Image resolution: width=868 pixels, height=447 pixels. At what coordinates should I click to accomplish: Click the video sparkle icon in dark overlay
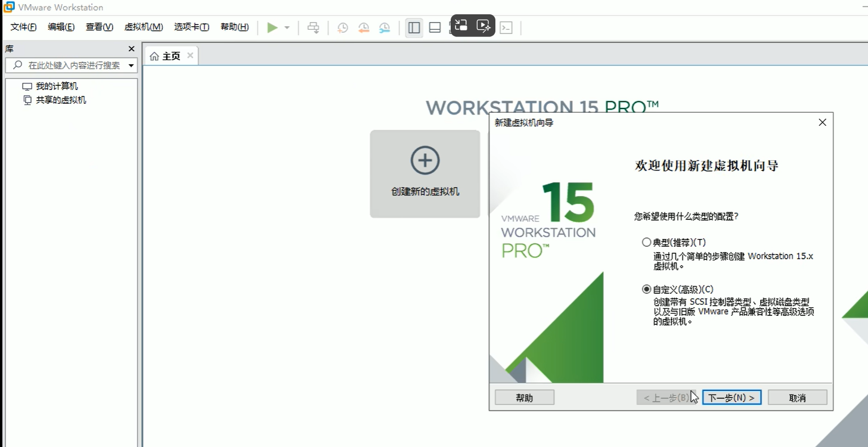483,25
